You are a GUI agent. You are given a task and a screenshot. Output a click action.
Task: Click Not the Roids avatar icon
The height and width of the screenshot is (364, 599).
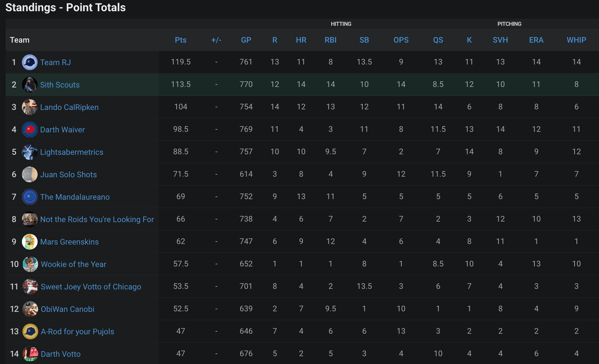pyautogui.click(x=30, y=219)
